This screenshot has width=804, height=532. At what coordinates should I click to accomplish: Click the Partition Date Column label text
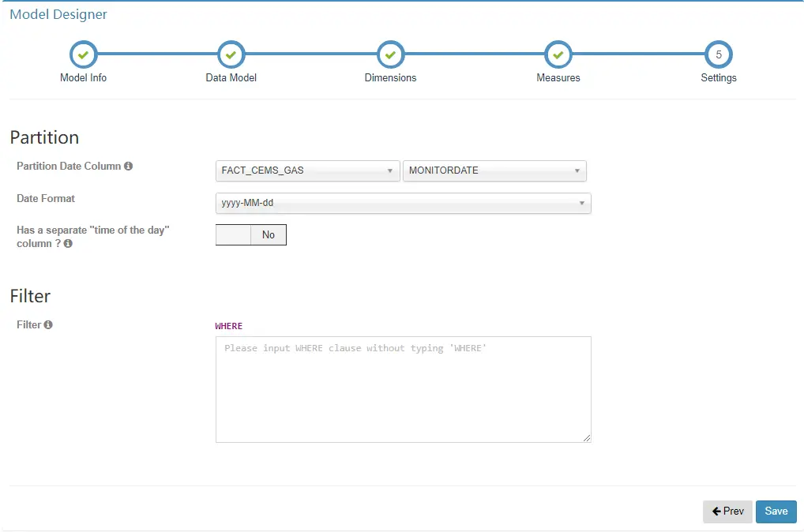tap(69, 166)
